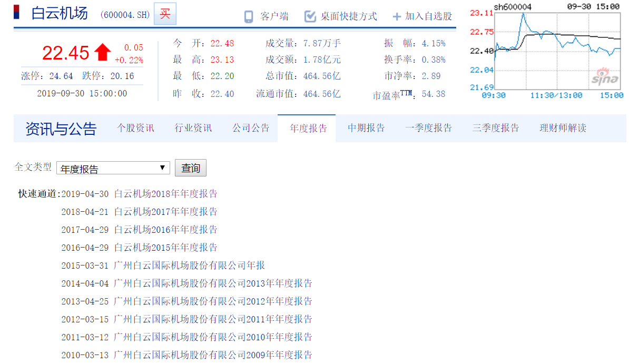Click the 振幅 value 4.15%

click(x=433, y=43)
